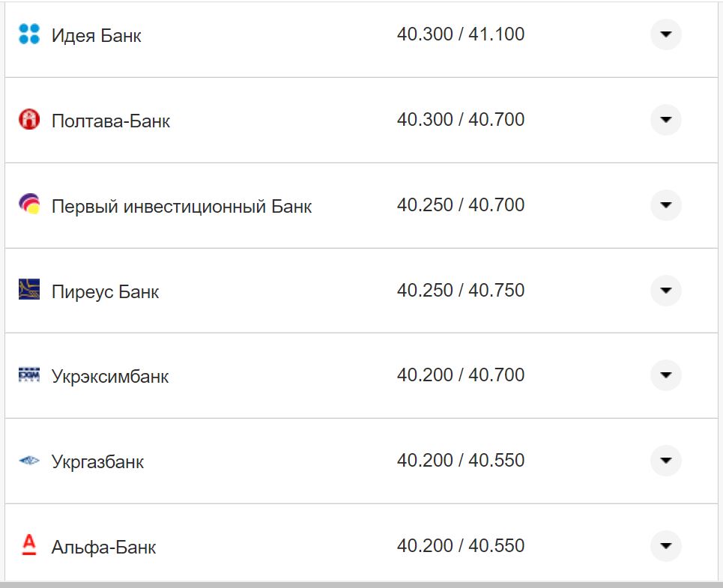The height and width of the screenshot is (588, 723).
Task: Click the horizontal scrollbar at the bottom
Action: click(x=360, y=585)
